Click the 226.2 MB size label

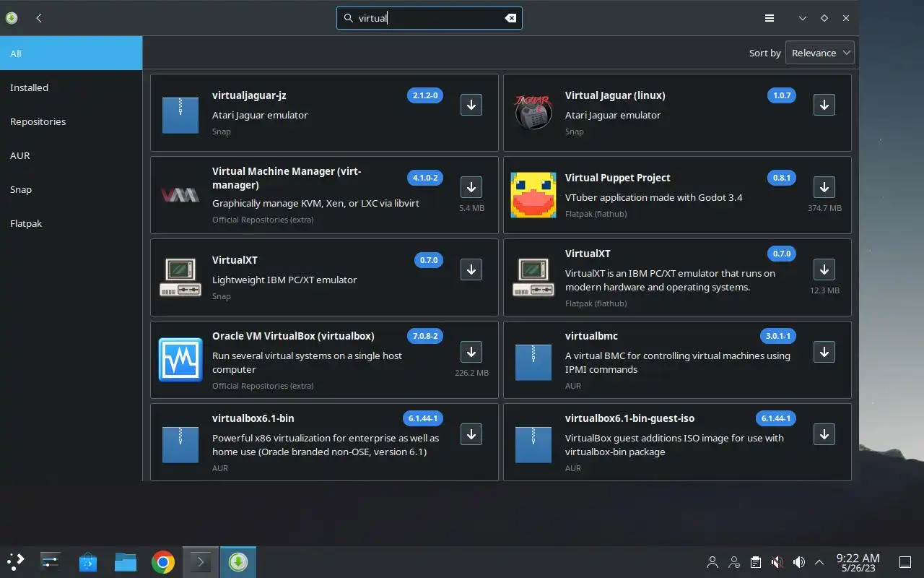(471, 373)
